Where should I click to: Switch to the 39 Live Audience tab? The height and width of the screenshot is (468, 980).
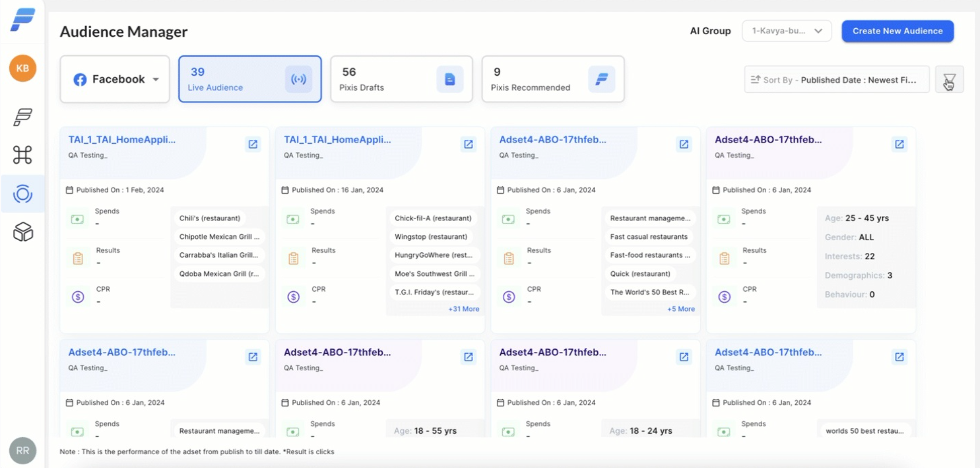coord(250,79)
